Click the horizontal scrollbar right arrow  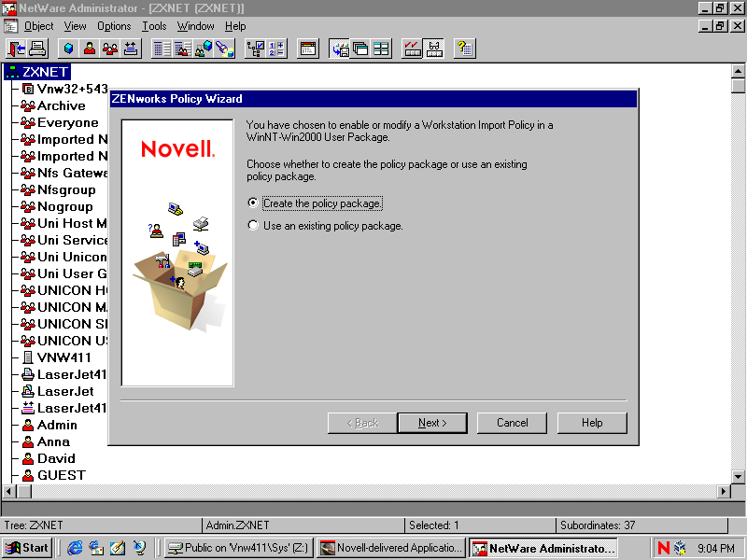click(x=723, y=491)
